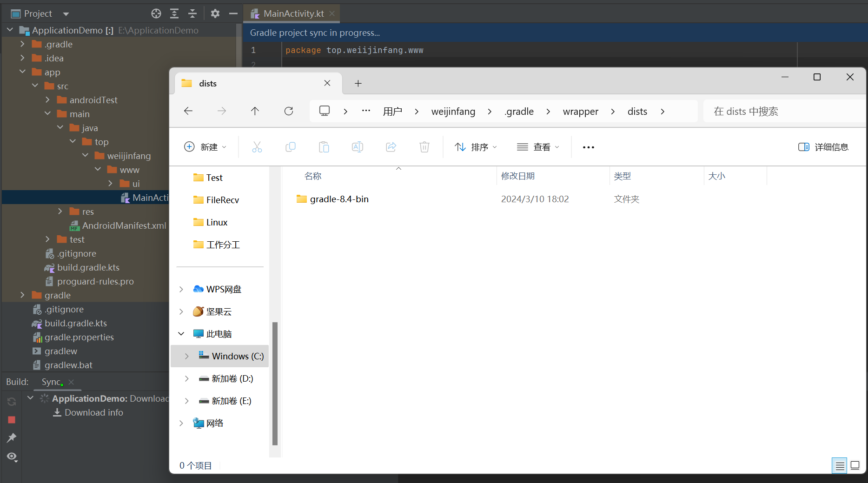
Task: Click the eye view options icon in Build panel
Action: 12,457
